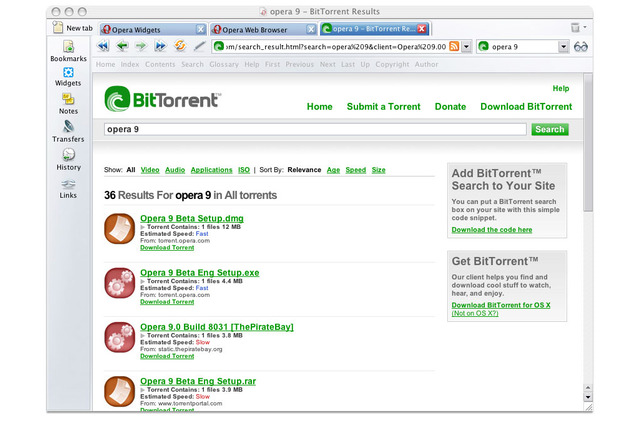Open the Transfers panel icon

[x=68, y=126]
